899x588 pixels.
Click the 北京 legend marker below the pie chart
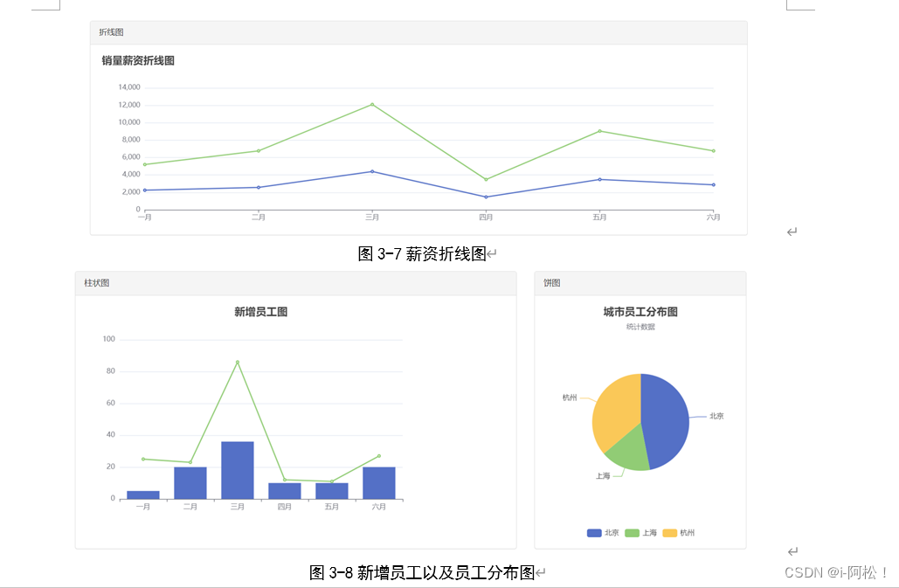click(594, 532)
